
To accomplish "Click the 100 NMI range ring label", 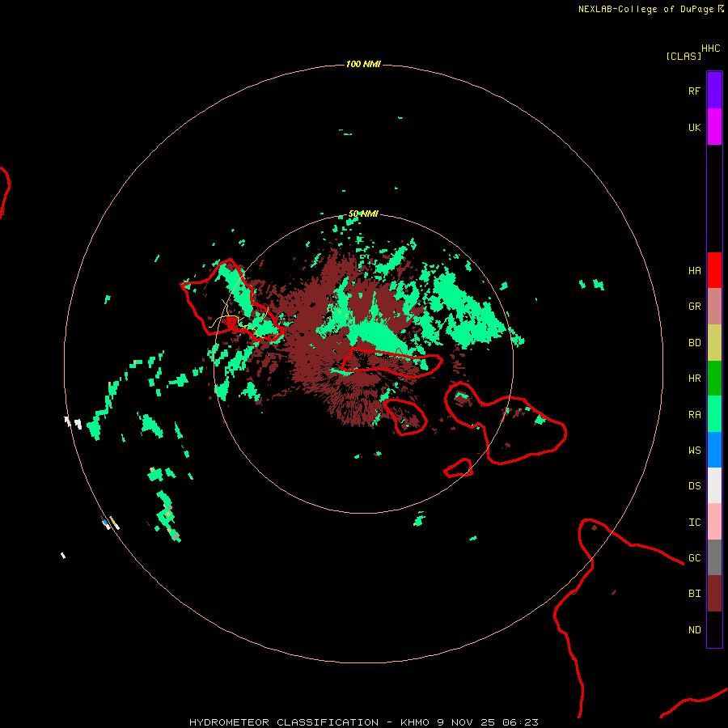I will 363,64.
